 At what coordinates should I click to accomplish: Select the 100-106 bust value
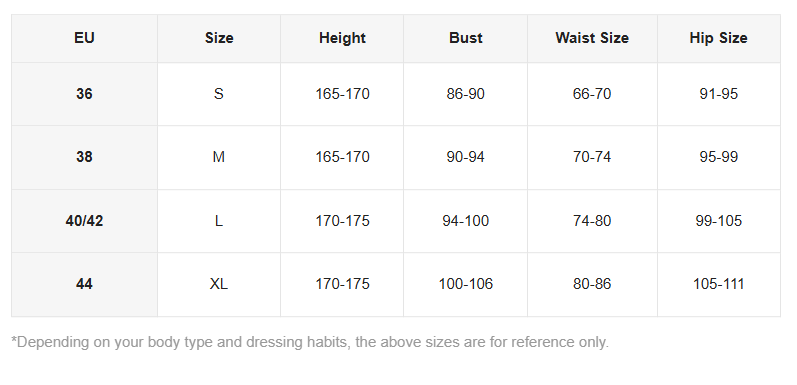(x=466, y=284)
